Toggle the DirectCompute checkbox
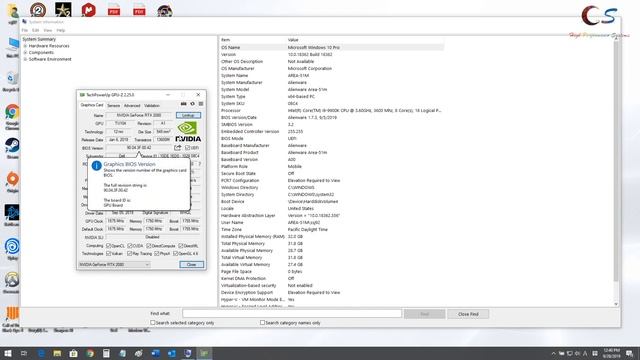 [149, 246]
